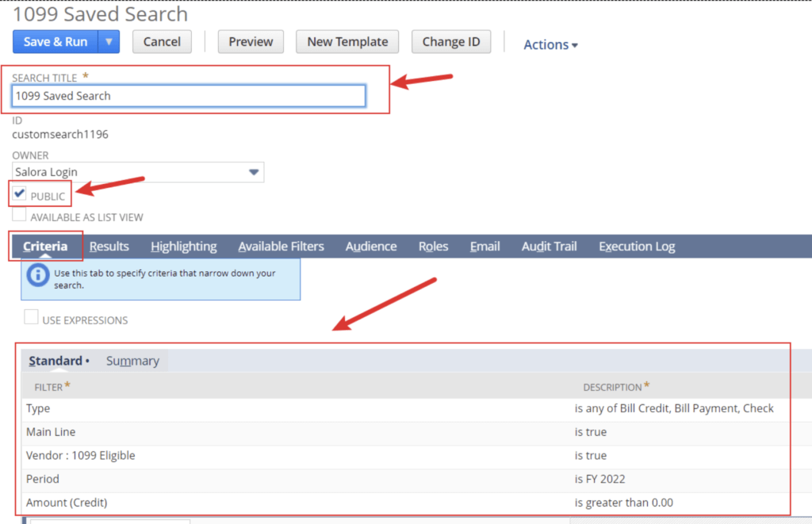Viewport: 812px width, 524px height.
Task: Click the Change ID button
Action: click(x=450, y=42)
